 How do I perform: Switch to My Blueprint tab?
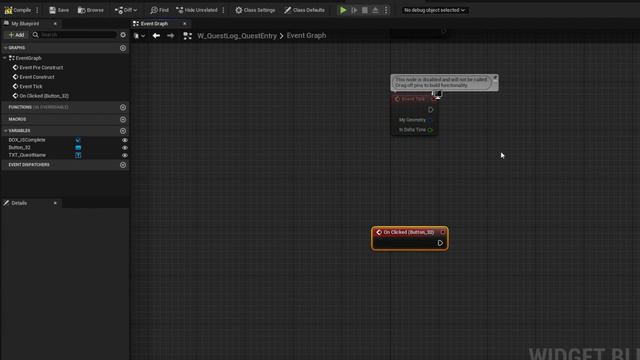tap(24, 24)
